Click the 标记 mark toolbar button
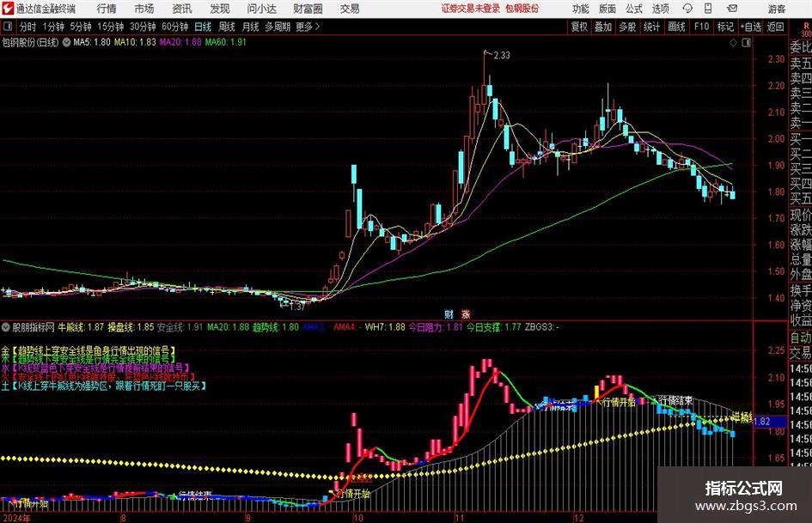The height and width of the screenshot is (523, 812). pyautogui.click(x=725, y=27)
